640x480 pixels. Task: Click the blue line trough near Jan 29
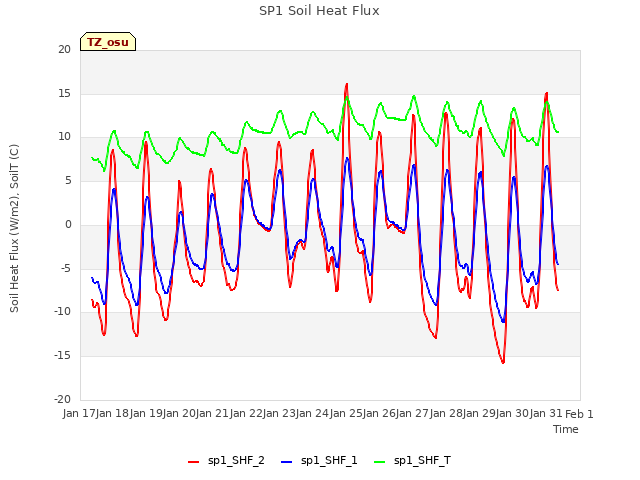click(503, 322)
